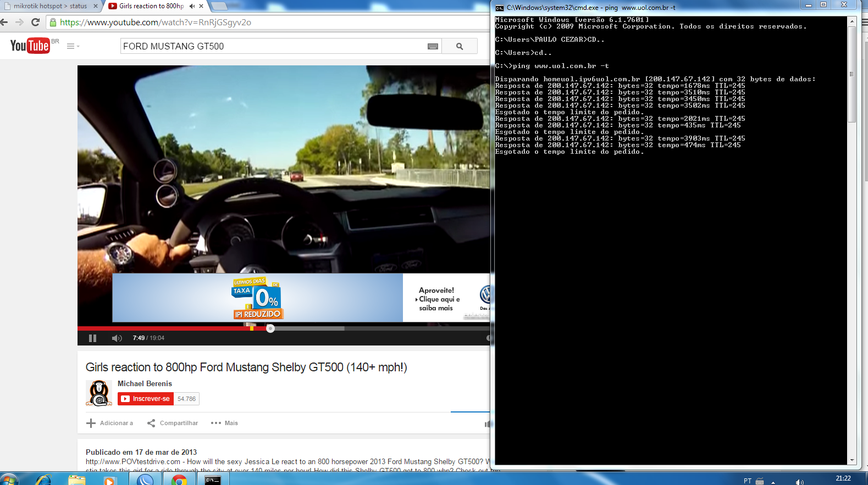The image size is (868, 485).
Task: Click ping reply line with tempo=474ms
Action: pyautogui.click(x=618, y=145)
